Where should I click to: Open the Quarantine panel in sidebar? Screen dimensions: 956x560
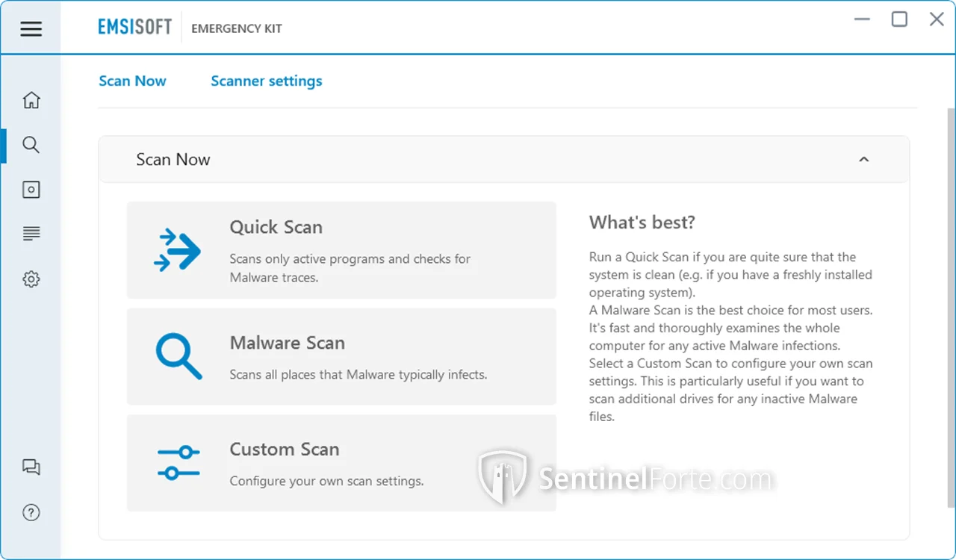pos(31,190)
